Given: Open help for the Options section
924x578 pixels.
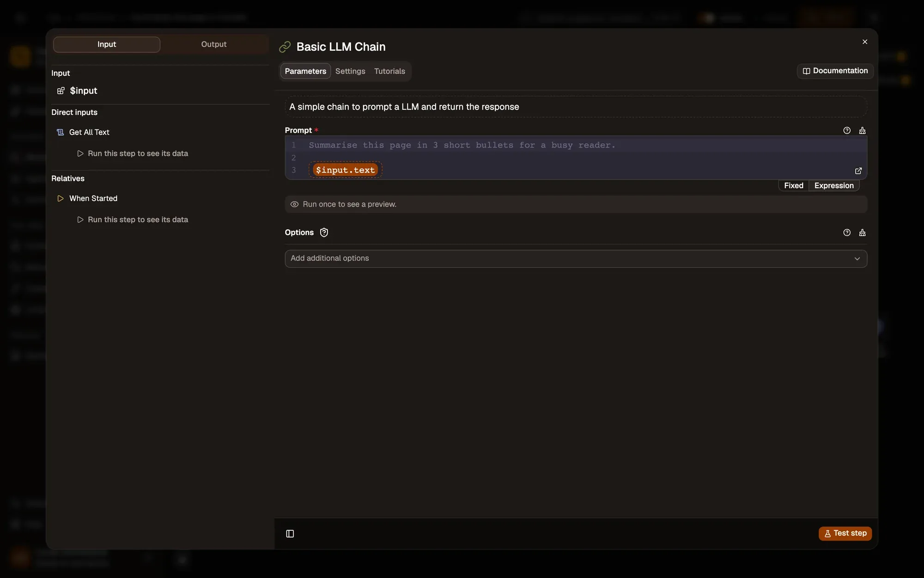Looking at the screenshot, I should [847, 233].
